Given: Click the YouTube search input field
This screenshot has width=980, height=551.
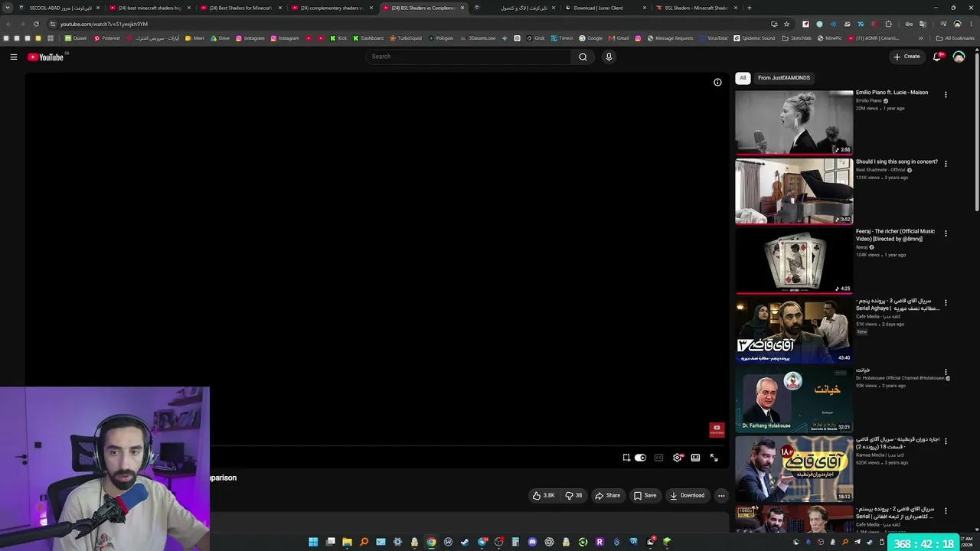Looking at the screenshot, I should [x=469, y=57].
